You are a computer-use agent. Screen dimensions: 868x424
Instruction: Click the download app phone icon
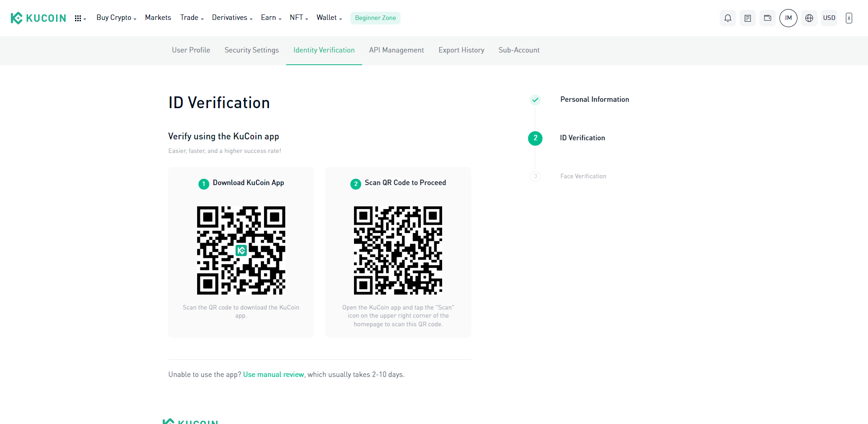tap(849, 18)
